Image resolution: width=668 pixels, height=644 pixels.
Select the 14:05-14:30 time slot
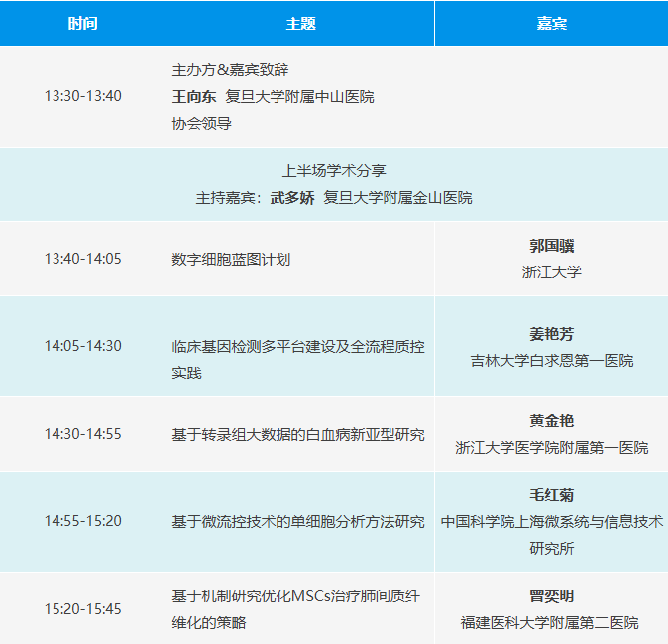point(83,347)
